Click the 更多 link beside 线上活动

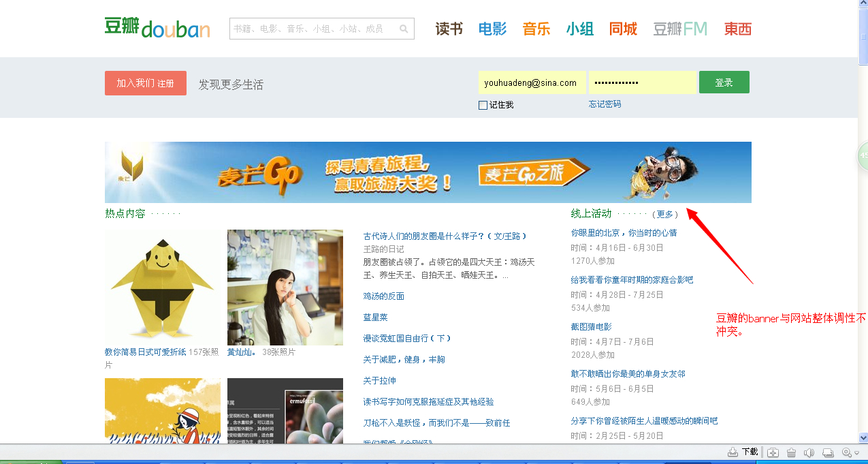pyautogui.click(x=665, y=214)
